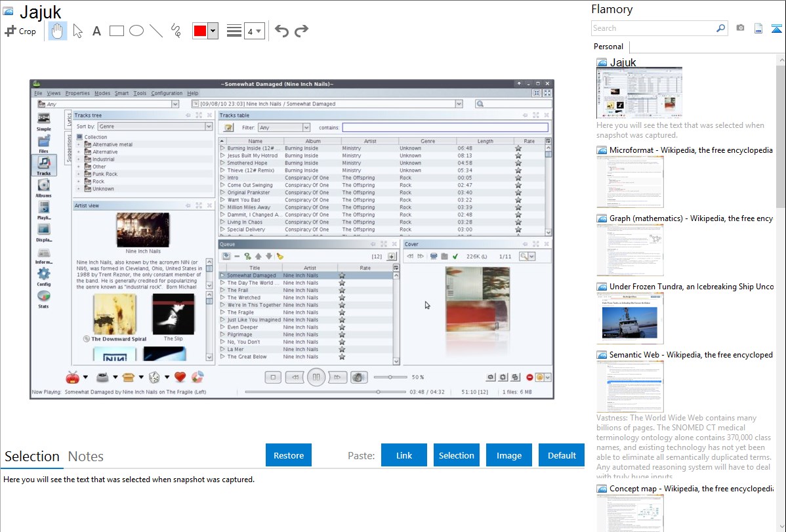Open the Albums view in Jajuk sidebar

[43, 188]
